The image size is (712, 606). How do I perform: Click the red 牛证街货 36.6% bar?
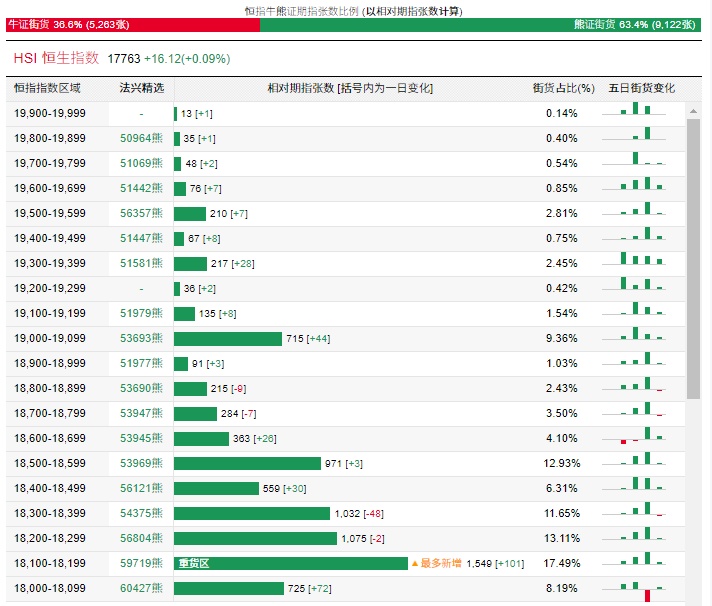pyautogui.click(x=130, y=25)
